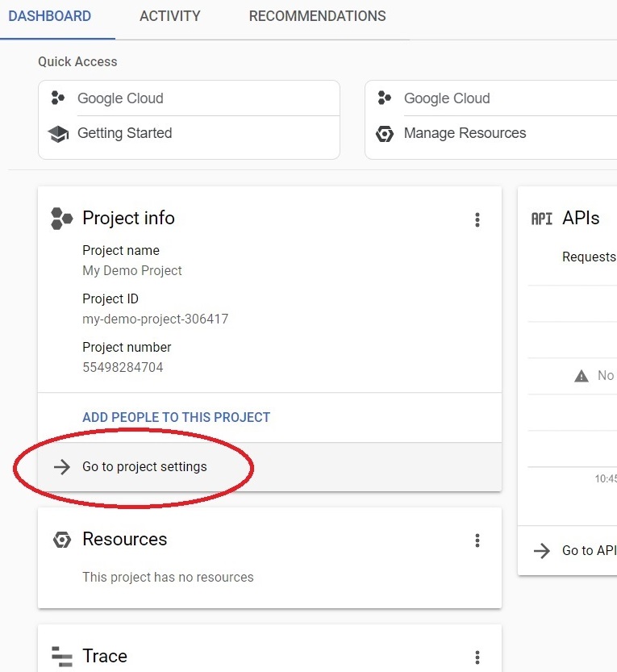
Task: Click the Google Cloud icon in the first Quick Access card
Action: point(57,98)
